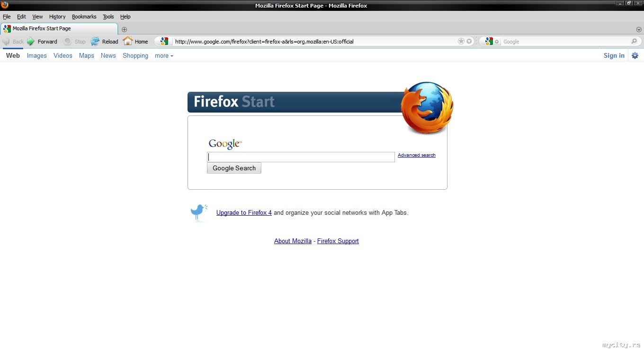Reload the current page

[104, 42]
